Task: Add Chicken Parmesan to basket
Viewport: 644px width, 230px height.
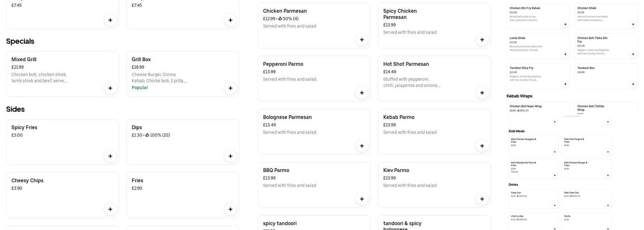Action: [362, 40]
